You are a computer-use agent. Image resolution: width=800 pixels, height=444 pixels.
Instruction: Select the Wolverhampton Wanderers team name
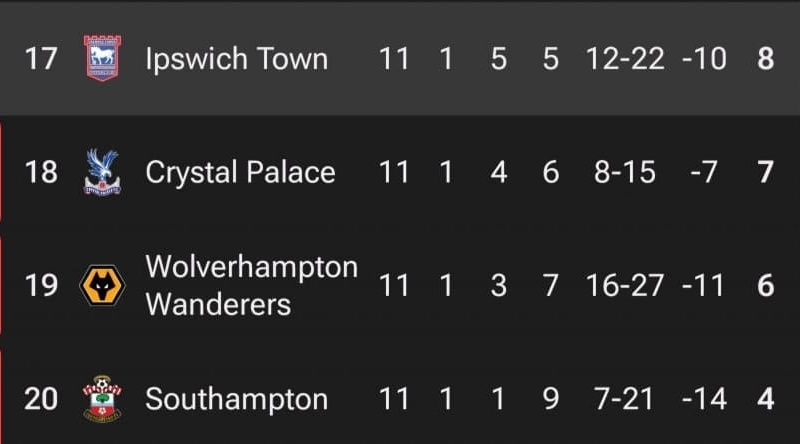coord(251,286)
